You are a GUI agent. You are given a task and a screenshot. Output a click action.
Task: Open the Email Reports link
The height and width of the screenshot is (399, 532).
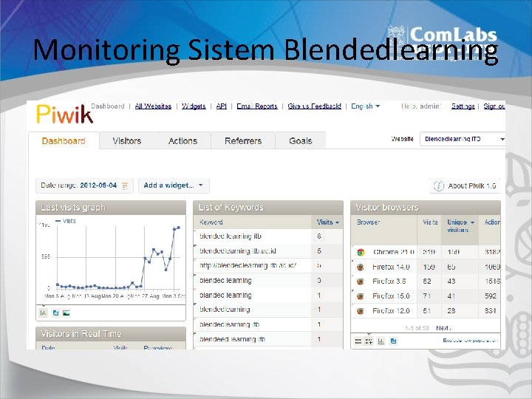[x=257, y=106]
